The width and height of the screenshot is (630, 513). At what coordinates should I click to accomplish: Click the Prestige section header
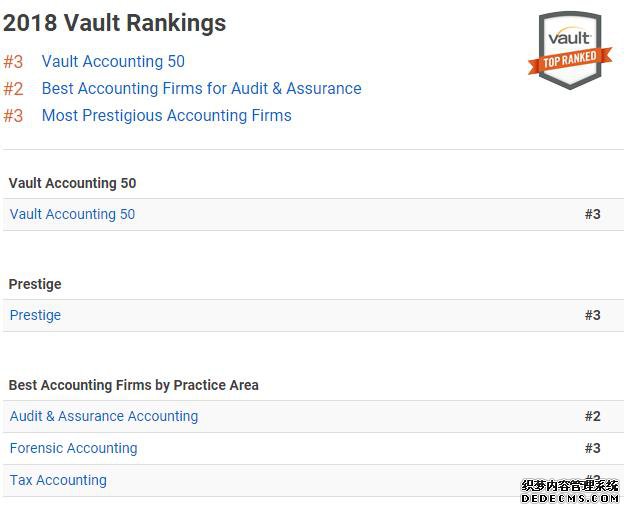tap(35, 284)
